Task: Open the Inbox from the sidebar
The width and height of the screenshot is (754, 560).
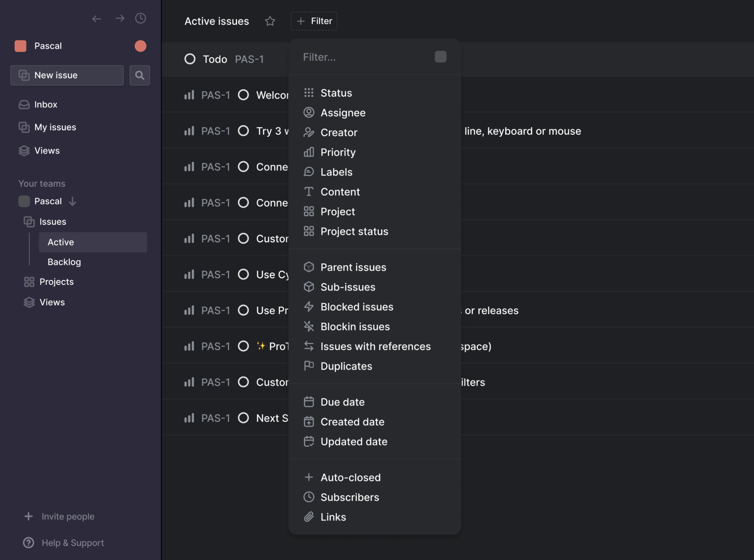Action: tap(46, 104)
